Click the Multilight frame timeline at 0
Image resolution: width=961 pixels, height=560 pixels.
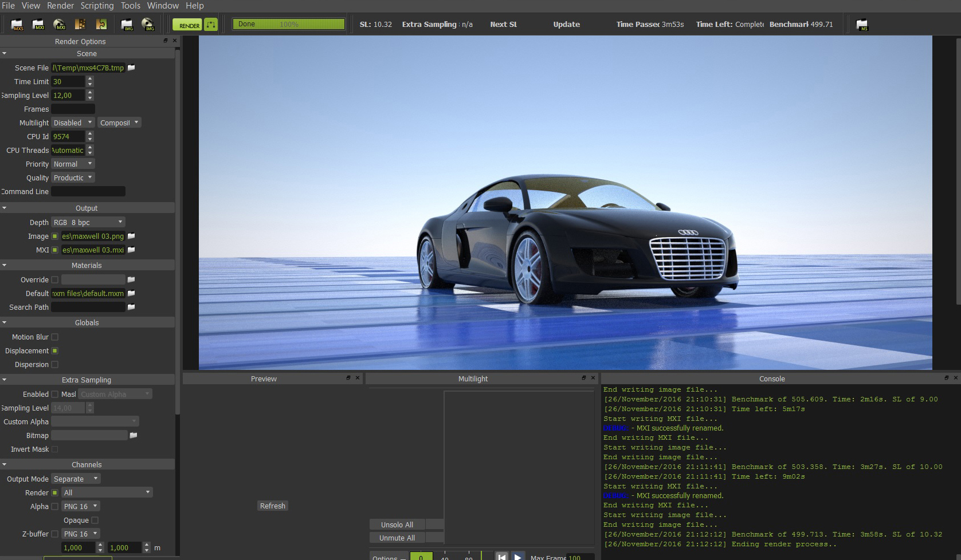tap(421, 557)
